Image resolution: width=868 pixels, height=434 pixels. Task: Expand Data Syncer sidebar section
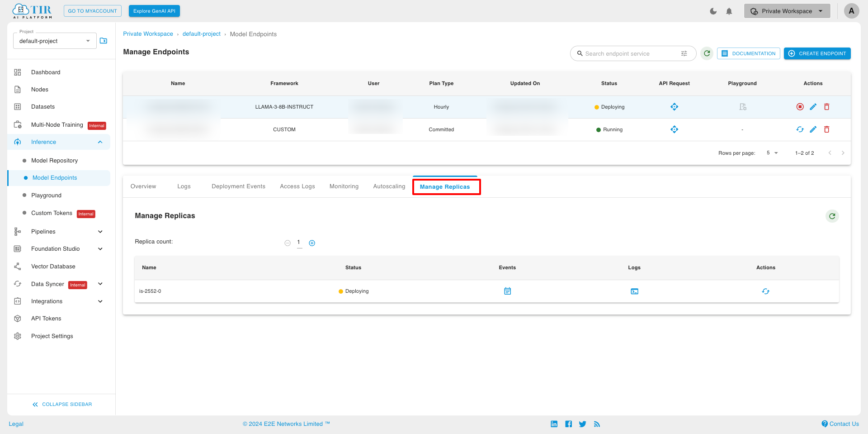(x=100, y=284)
